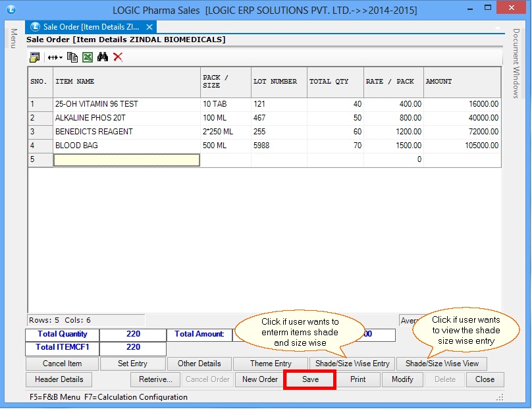Select row 4 via its row header

pos(40,146)
